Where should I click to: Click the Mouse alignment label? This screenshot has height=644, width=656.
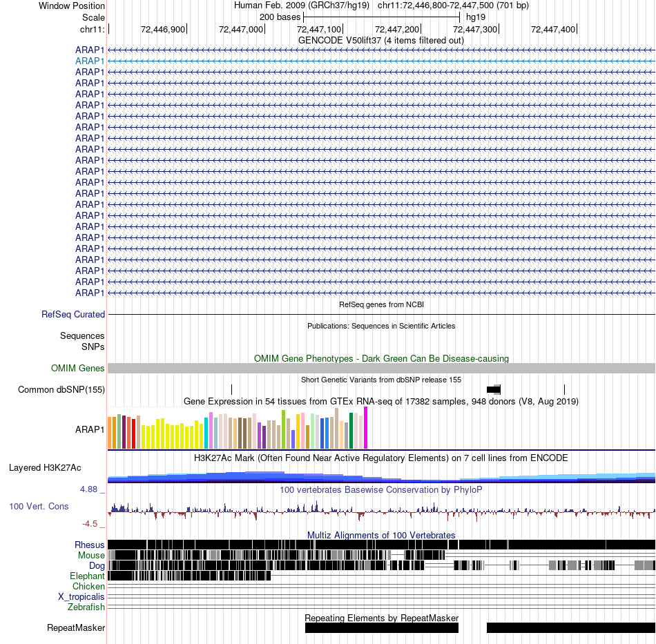(91, 556)
